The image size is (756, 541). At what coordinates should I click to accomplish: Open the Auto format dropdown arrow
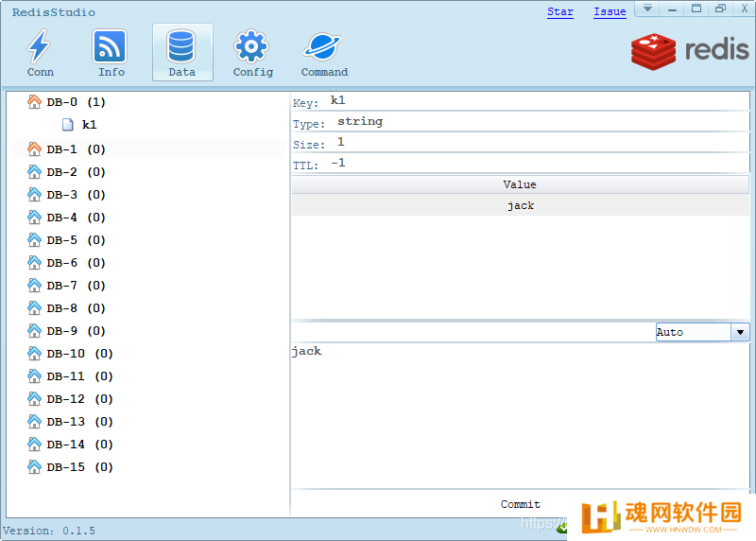pyautogui.click(x=740, y=332)
